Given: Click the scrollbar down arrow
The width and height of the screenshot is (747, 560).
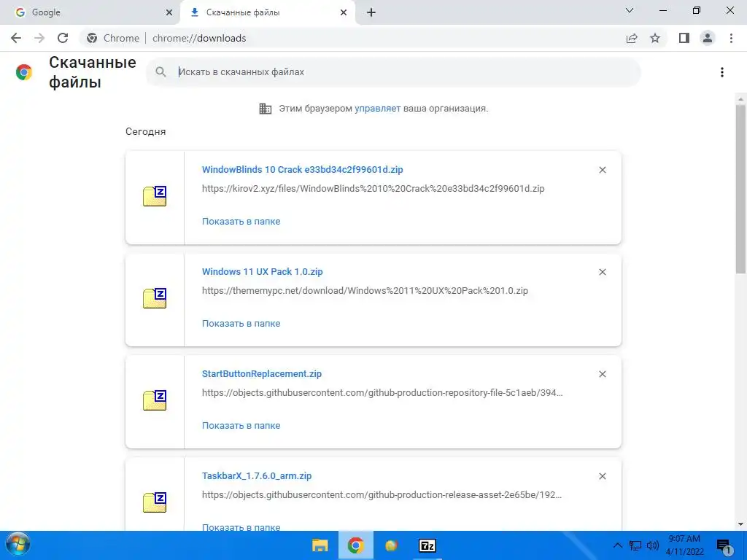Looking at the screenshot, I should [740, 524].
